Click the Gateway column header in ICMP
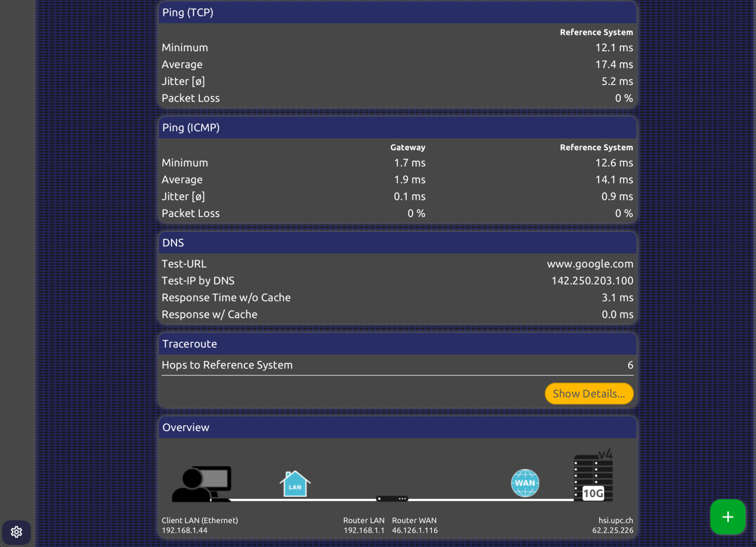 click(x=407, y=148)
